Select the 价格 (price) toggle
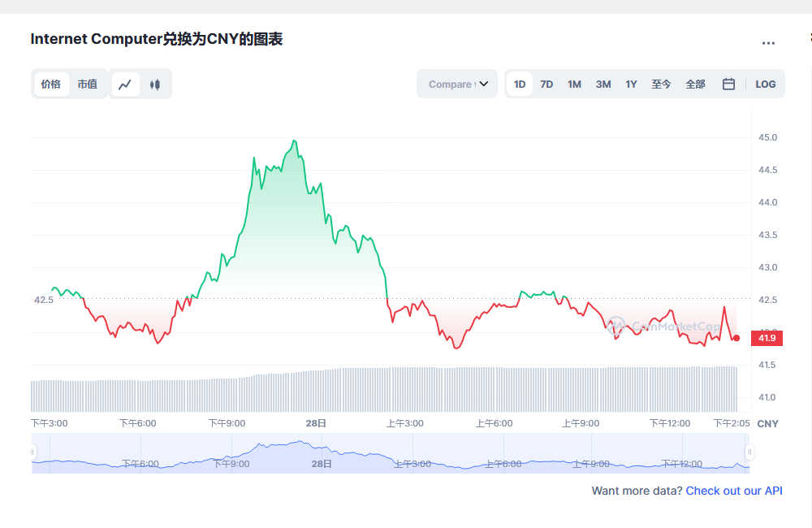Viewport: 812px width, 528px height. [x=51, y=84]
